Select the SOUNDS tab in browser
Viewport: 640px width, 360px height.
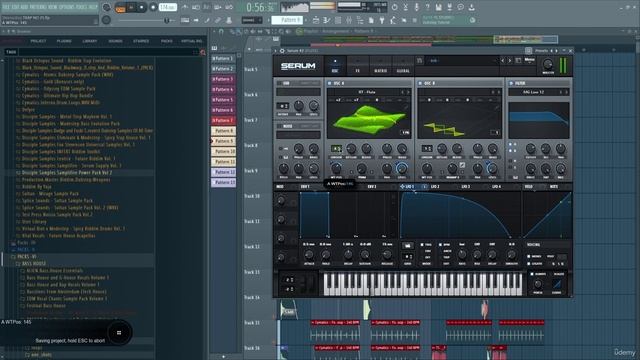[116, 41]
